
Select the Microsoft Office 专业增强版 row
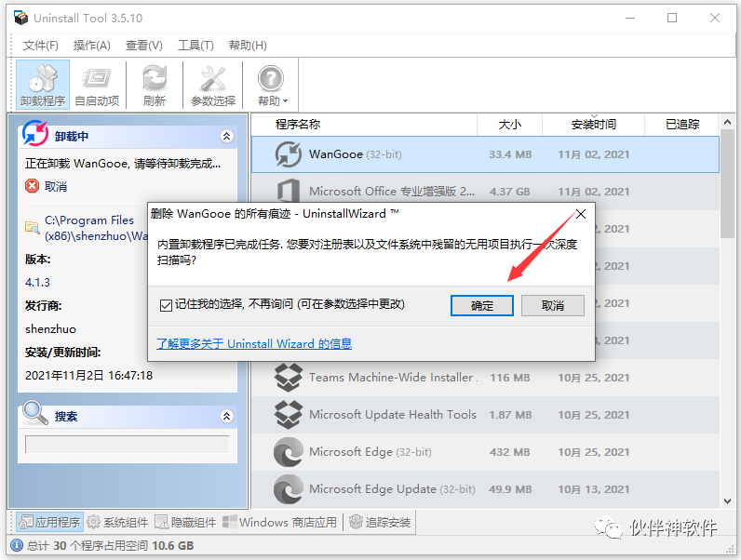(485, 192)
